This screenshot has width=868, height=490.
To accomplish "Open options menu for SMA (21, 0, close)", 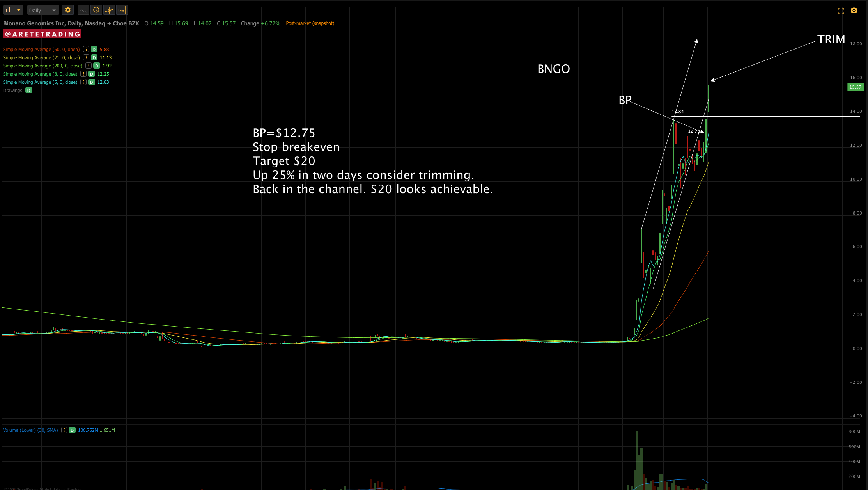I will point(86,58).
